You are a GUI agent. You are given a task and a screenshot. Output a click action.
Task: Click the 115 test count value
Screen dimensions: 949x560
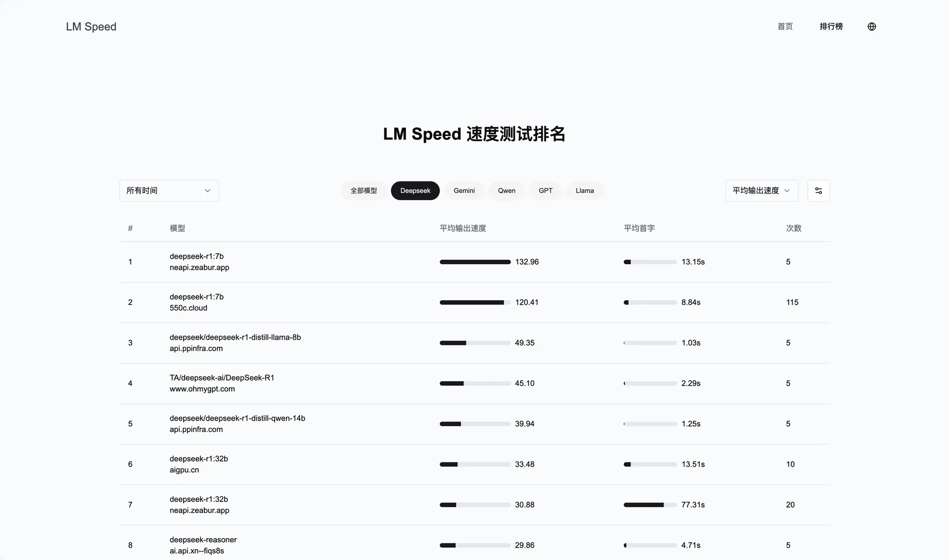pos(792,302)
